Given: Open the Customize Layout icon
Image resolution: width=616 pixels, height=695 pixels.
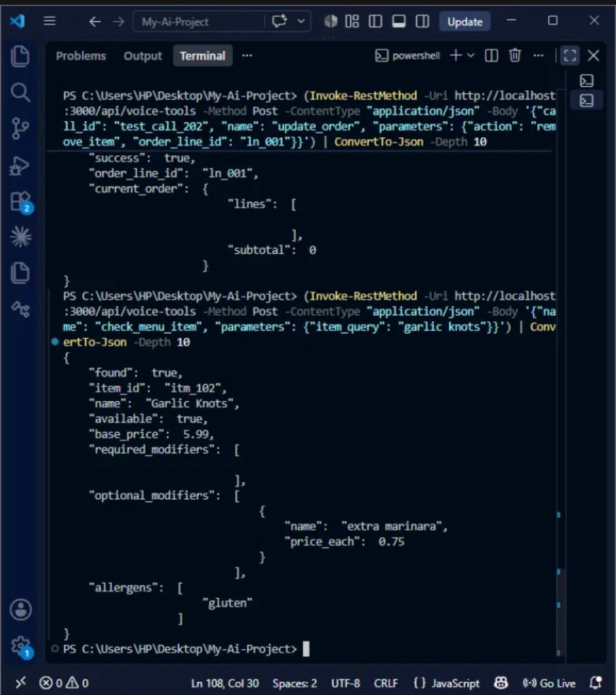Looking at the screenshot, I should pyautogui.click(x=352, y=21).
